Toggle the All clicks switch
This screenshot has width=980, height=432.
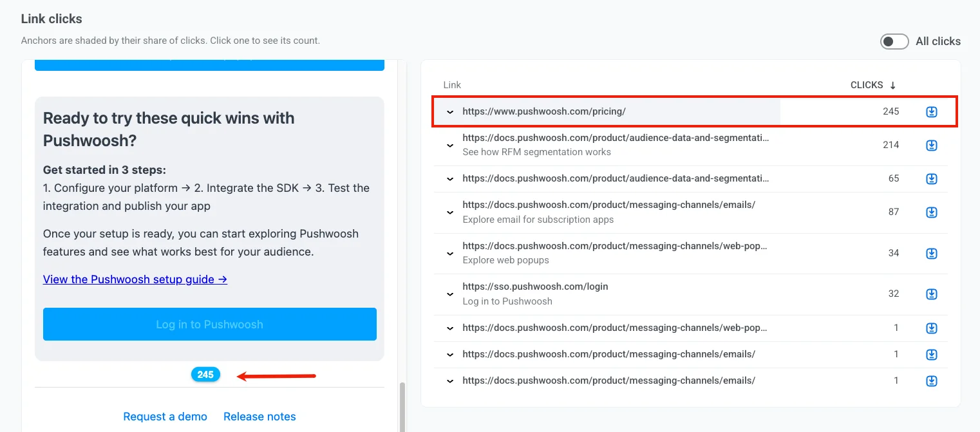click(x=894, y=41)
